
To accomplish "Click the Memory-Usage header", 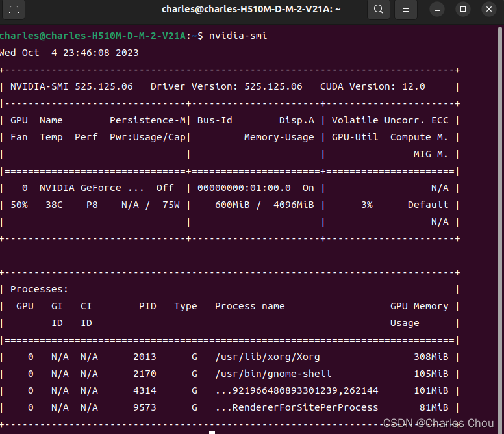I will pos(279,137).
